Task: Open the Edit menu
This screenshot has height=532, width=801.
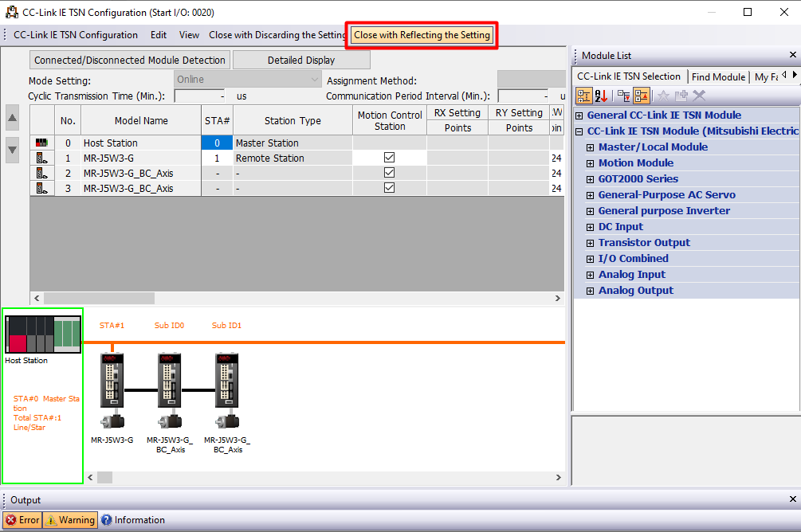Action: point(159,35)
